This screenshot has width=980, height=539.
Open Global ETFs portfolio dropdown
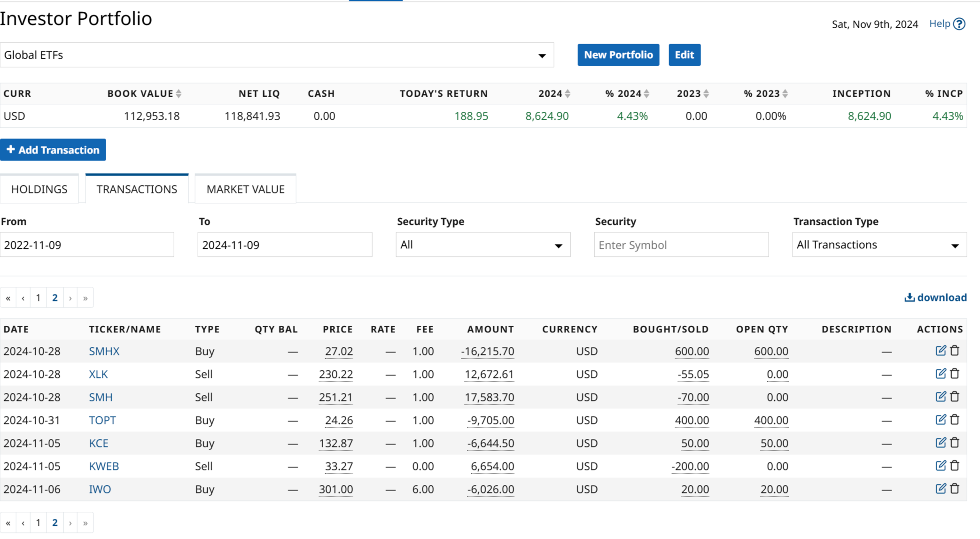277,55
